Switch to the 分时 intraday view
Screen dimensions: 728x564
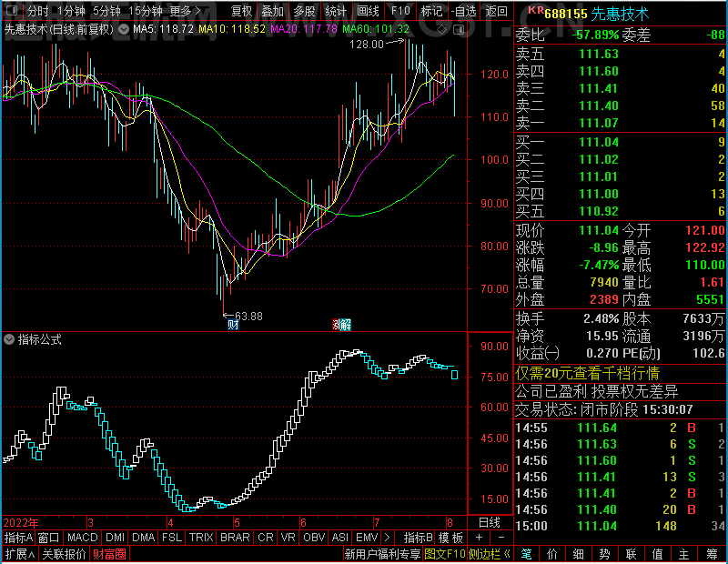[37, 11]
